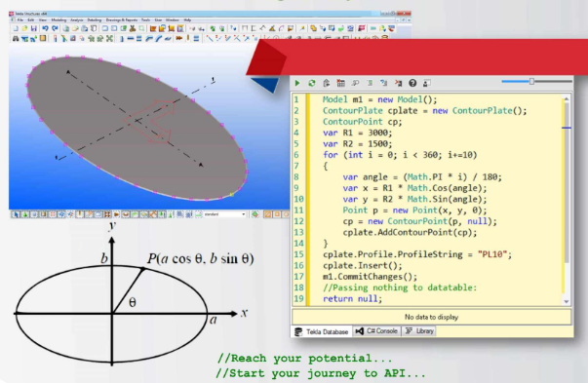Click the binoculars icon in Tekla second toolbar
The image size is (588, 383).
click(x=16, y=38)
